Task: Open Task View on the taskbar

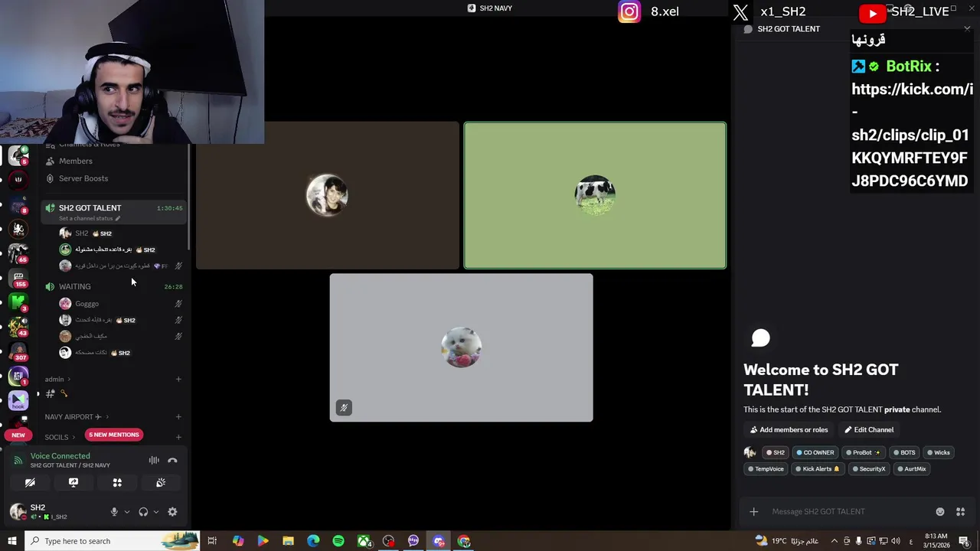Action: pyautogui.click(x=212, y=541)
